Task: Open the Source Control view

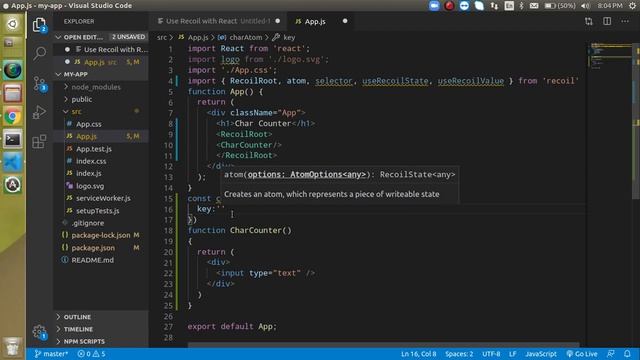Action: click(40, 83)
